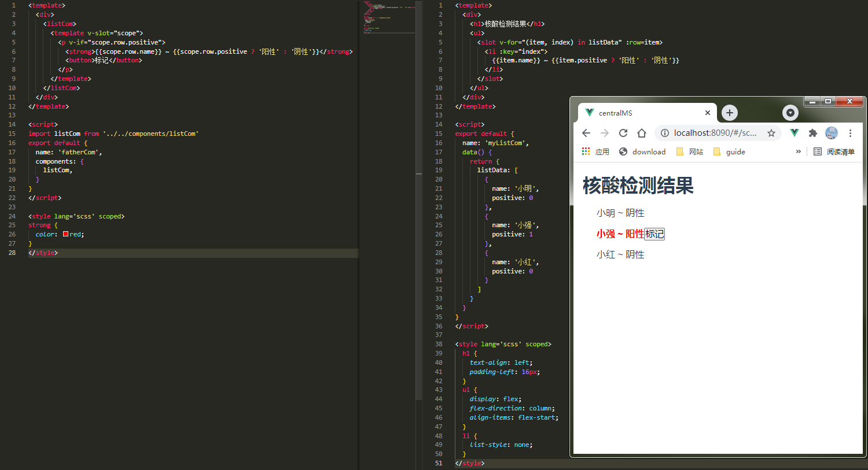
Task: Click the 小明 ~ 阴性 list item
Action: click(x=620, y=213)
